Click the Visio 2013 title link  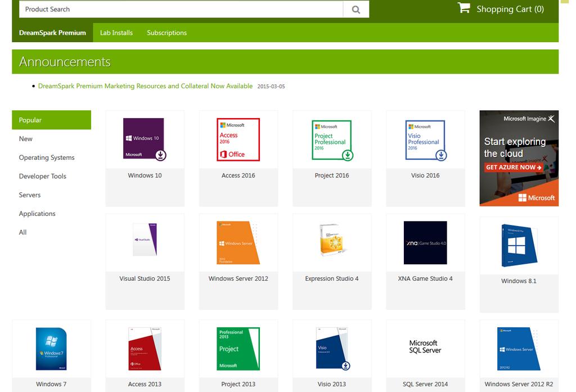point(332,384)
